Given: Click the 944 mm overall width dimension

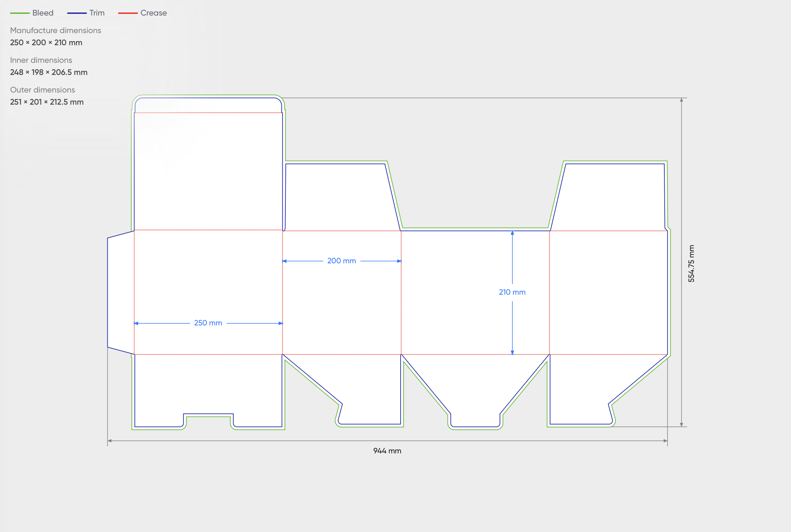Looking at the screenshot, I should pyautogui.click(x=387, y=451).
